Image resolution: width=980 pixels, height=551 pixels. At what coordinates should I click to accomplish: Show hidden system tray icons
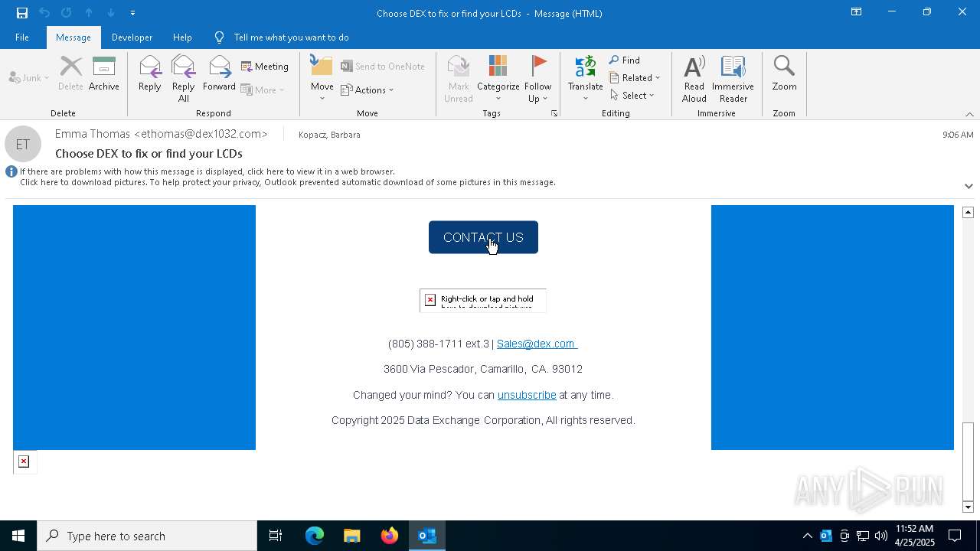coord(807,536)
